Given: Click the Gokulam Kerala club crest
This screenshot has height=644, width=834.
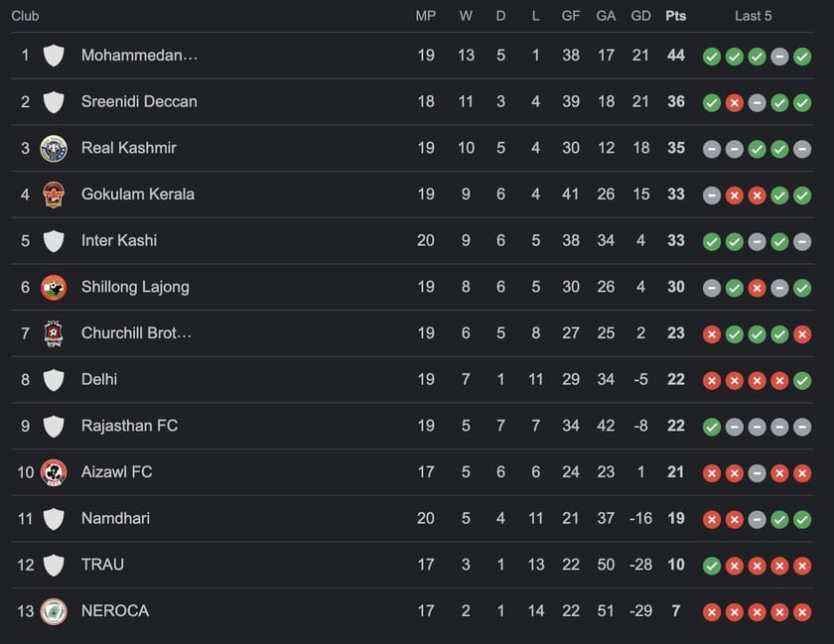Looking at the screenshot, I should pos(54,193).
